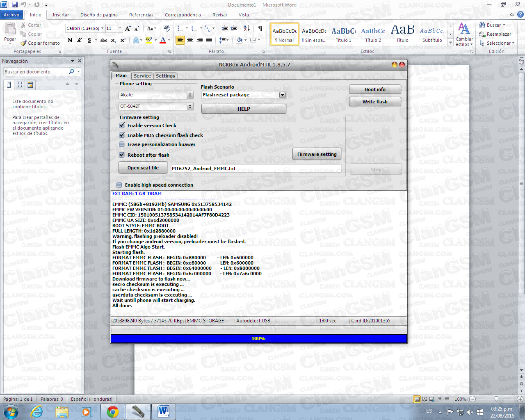Increase paragraph indent
Viewport: 525px width, 420px height.
point(234,28)
